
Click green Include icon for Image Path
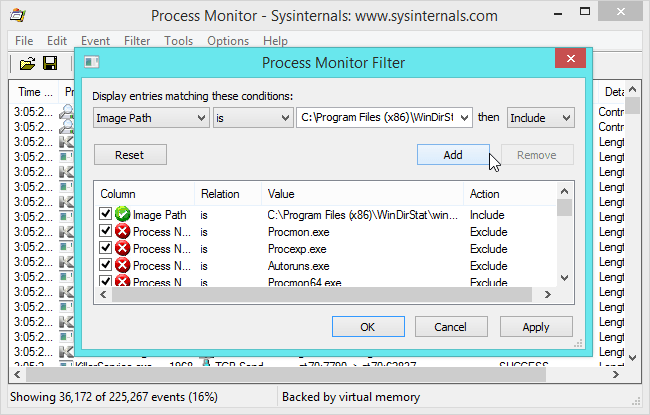122,214
